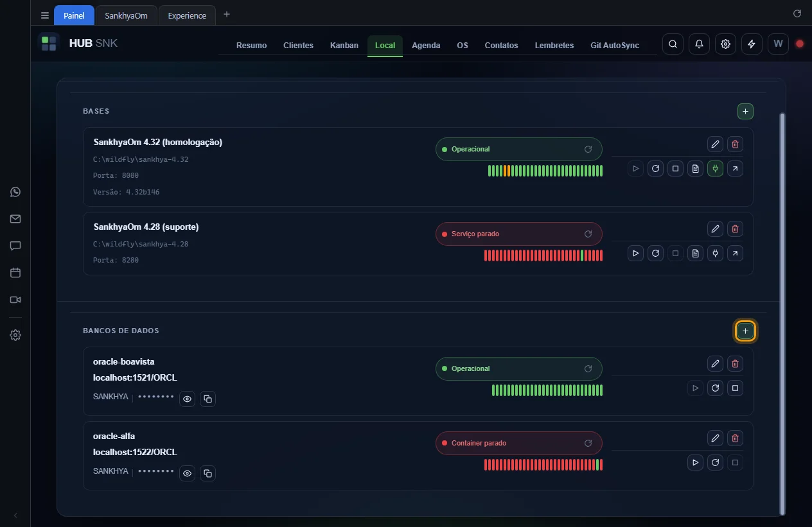Viewport: 812px width, 527px height.
Task: Open the WhatsApp sidebar icon
Action: 15,192
